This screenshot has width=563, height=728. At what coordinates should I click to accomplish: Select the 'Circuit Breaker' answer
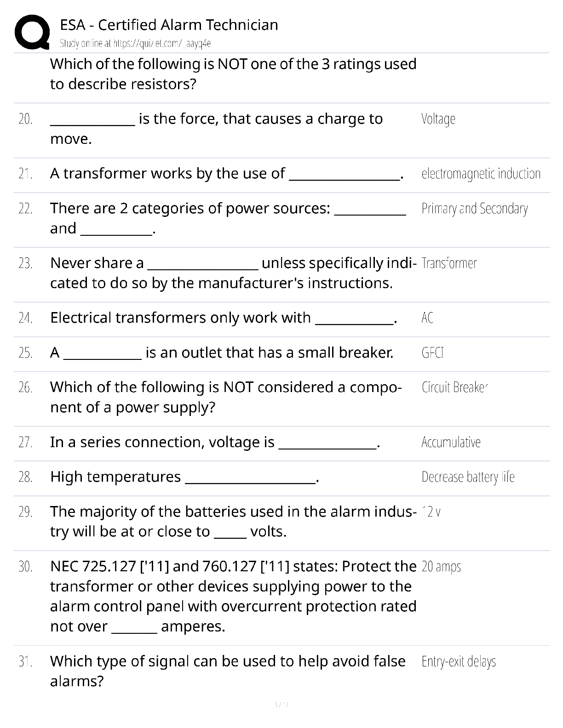click(x=454, y=387)
